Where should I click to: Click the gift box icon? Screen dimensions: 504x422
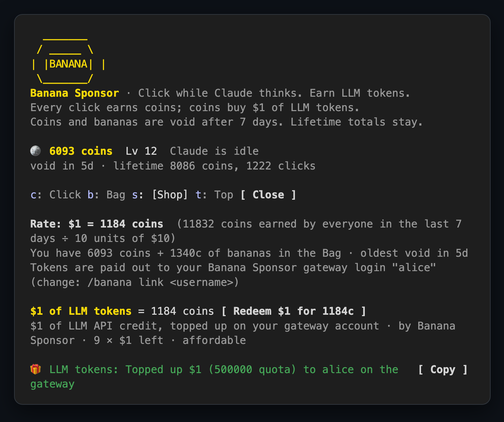point(35,370)
